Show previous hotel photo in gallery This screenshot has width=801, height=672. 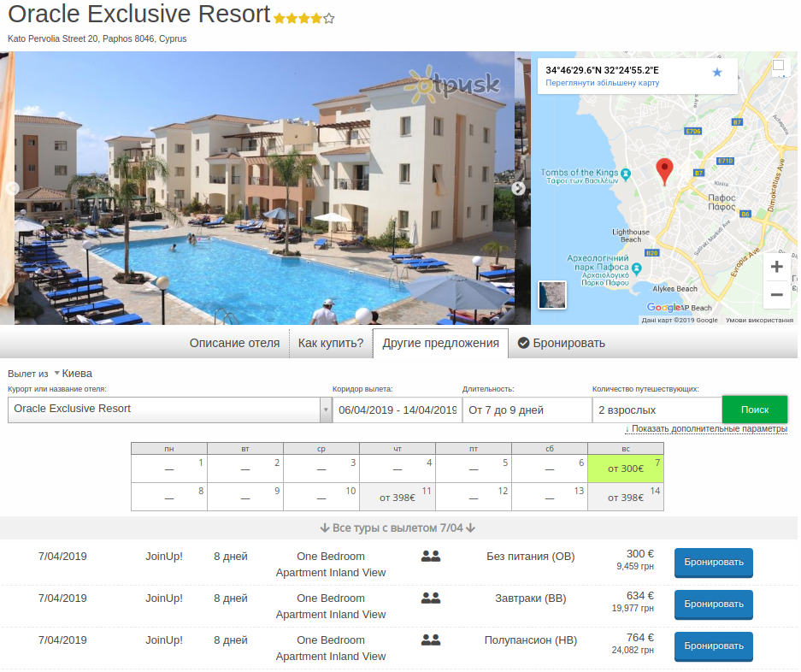click(x=12, y=189)
